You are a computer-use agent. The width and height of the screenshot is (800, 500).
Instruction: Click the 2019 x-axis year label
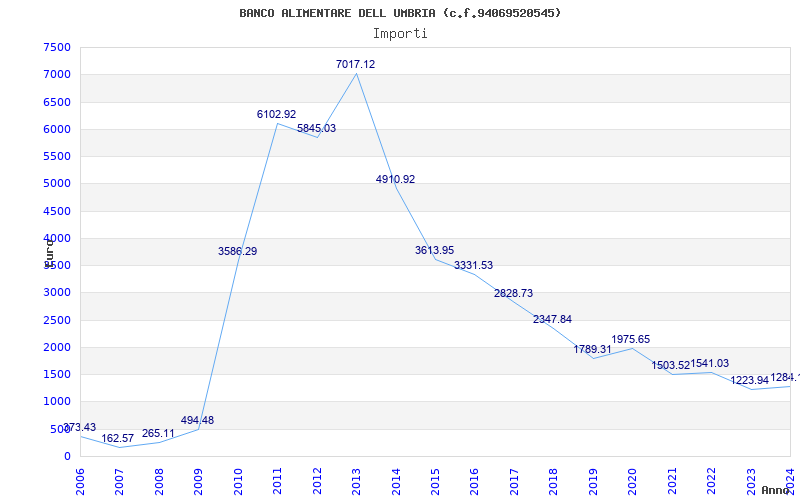(593, 482)
